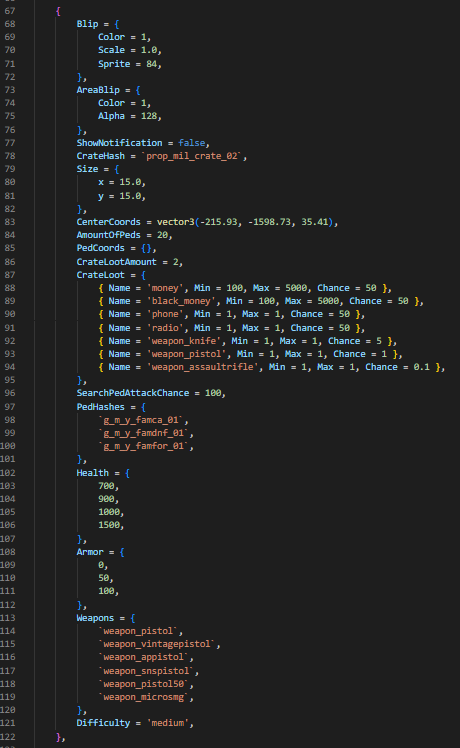Click the 5000 Max value on the 'money' line
Viewport: 460px width, 748px height.
[x=296, y=288]
